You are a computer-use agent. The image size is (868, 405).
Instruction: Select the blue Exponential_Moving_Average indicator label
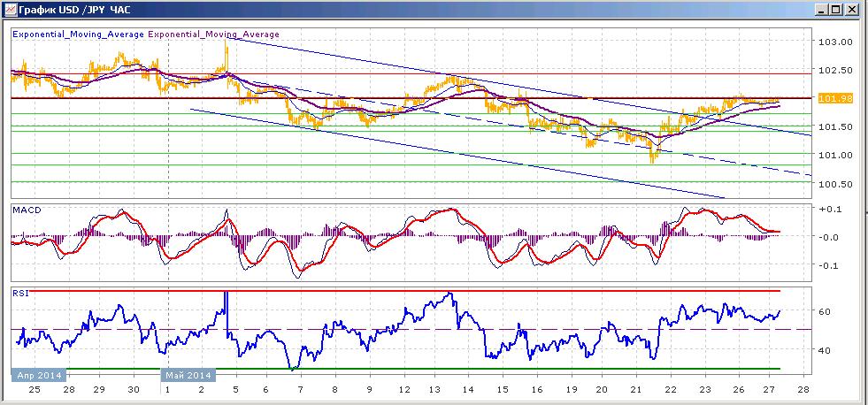click(x=78, y=34)
